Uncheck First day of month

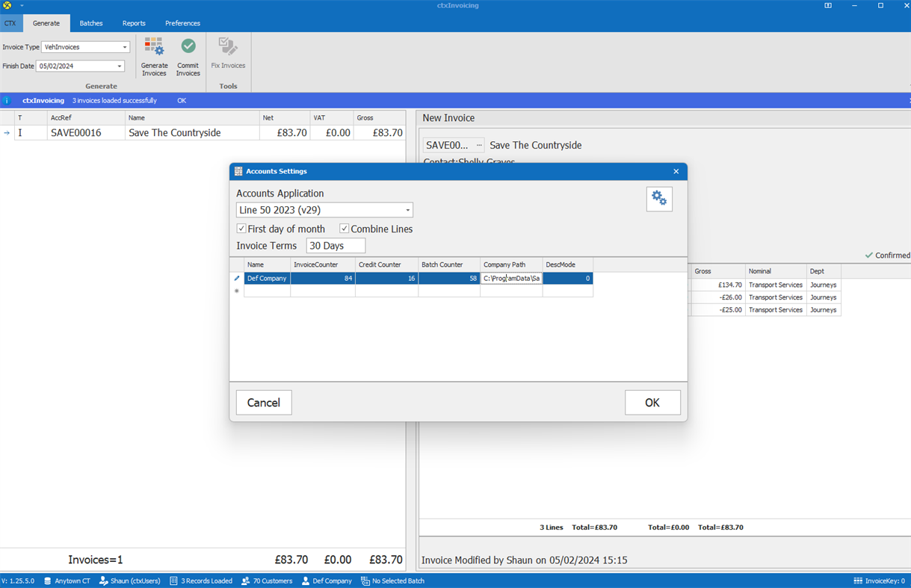point(241,229)
